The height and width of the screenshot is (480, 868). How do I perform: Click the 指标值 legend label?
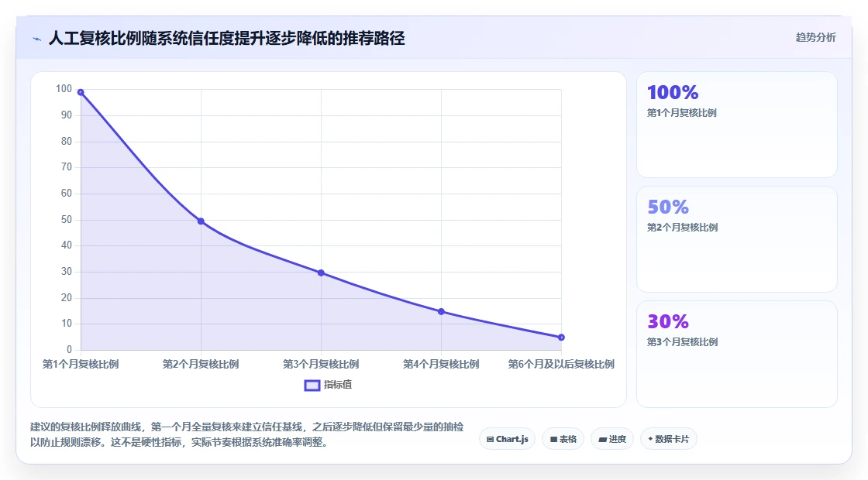click(338, 385)
